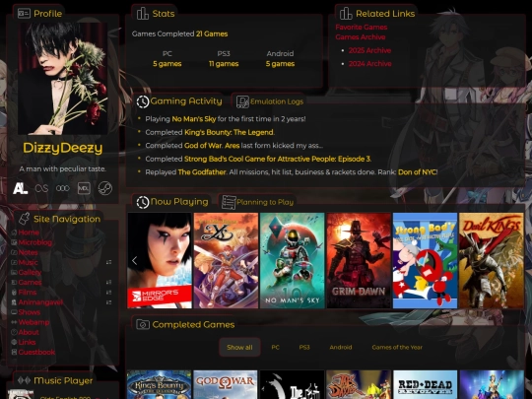The image size is (532, 399).
Task: Open the Grim Dawn cover
Action: click(359, 260)
